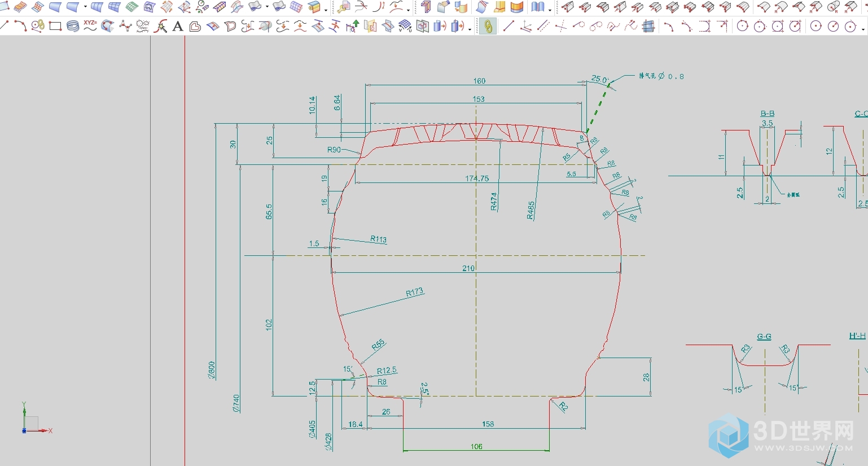Image resolution: width=868 pixels, height=466 pixels.
Task: Click the R485 radius label
Action: click(531, 210)
